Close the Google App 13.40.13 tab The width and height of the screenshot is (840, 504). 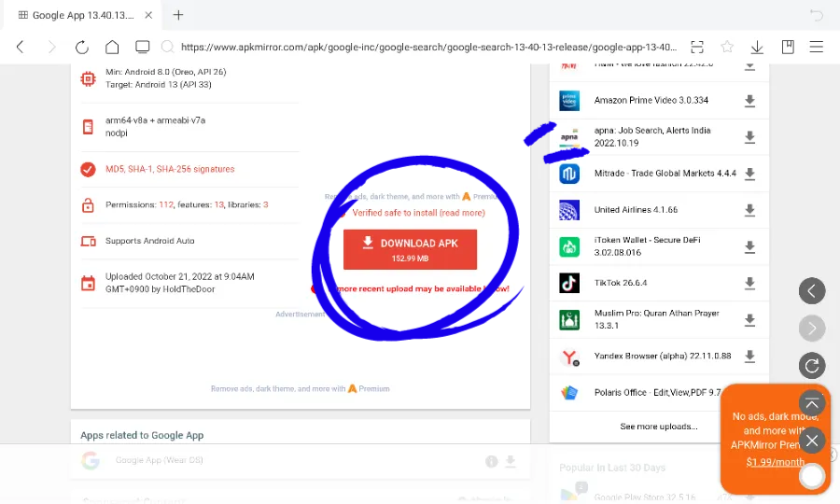pos(148,15)
